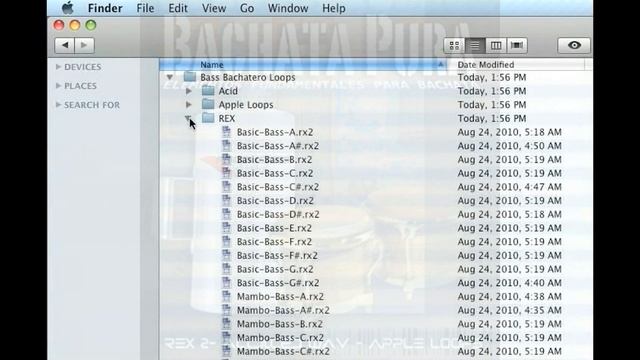640x360 pixels.
Task: Click the green zoom window button
Action: click(x=91, y=25)
